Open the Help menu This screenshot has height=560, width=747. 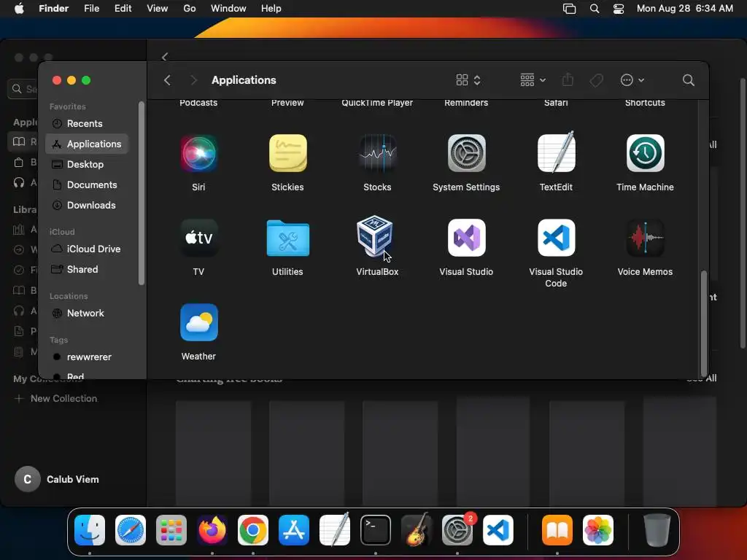(271, 9)
